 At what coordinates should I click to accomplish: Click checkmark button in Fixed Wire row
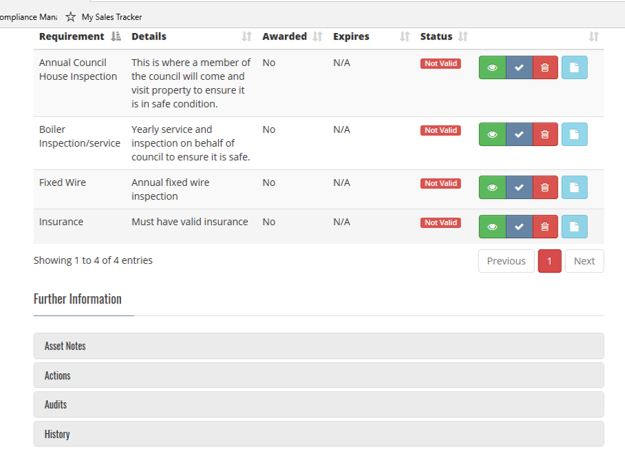click(519, 187)
